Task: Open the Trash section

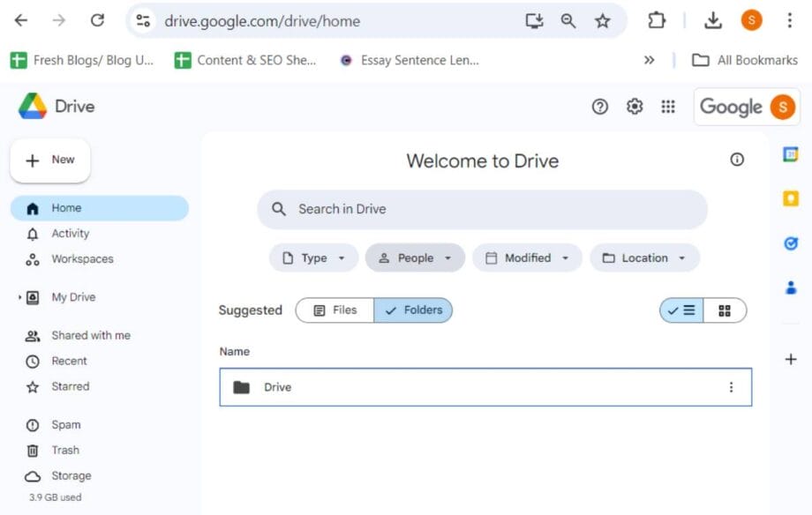Action: pos(64,450)
